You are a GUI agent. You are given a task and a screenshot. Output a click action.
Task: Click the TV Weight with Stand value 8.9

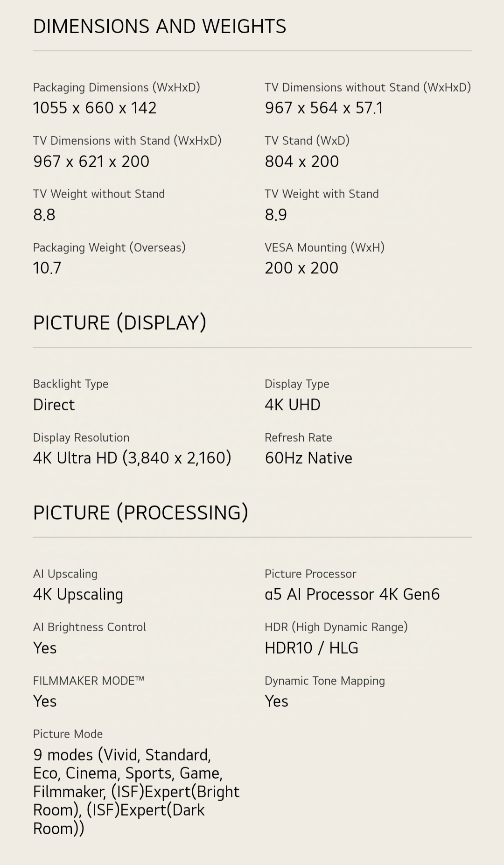click(276, 215)
